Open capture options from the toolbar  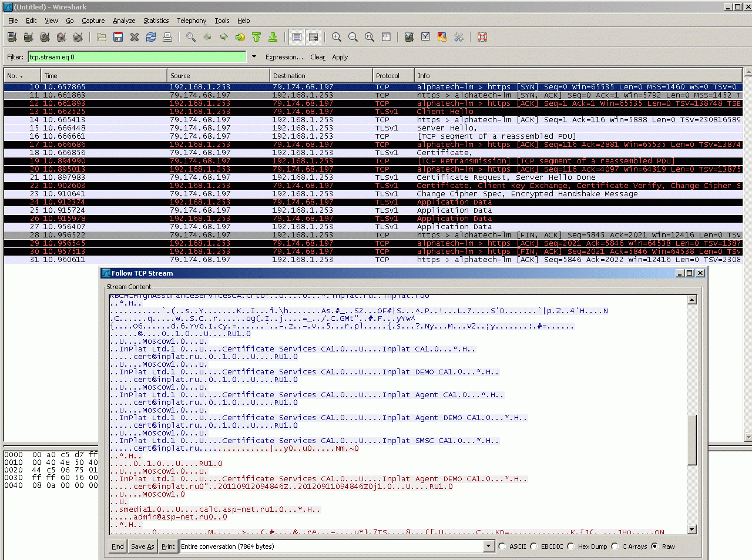pos(28,37)
